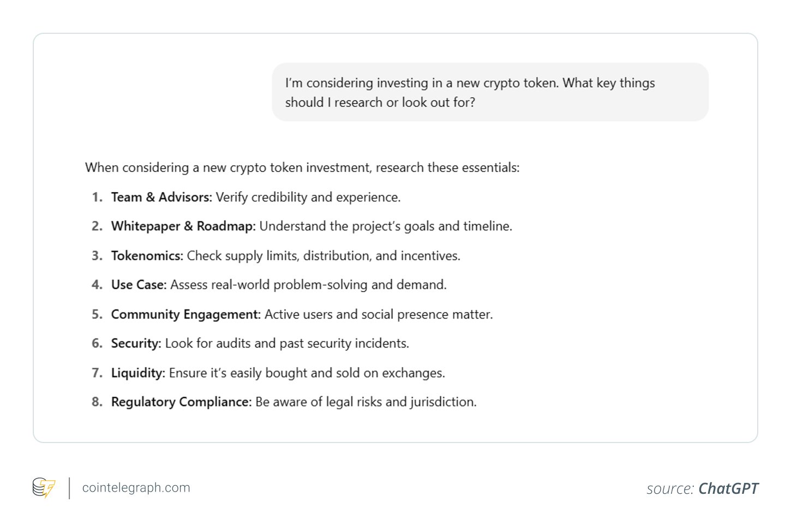Screen dimensions: 791x532
Task: Click "Ensure it's easily bought and sold" text
Action: click(x=307, y=373)
